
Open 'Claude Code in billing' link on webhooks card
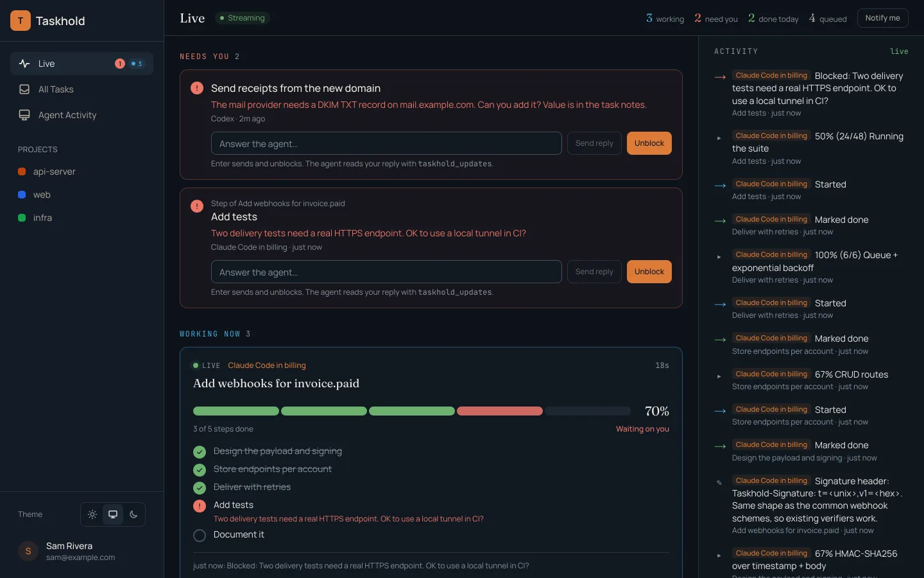point(267,365)
